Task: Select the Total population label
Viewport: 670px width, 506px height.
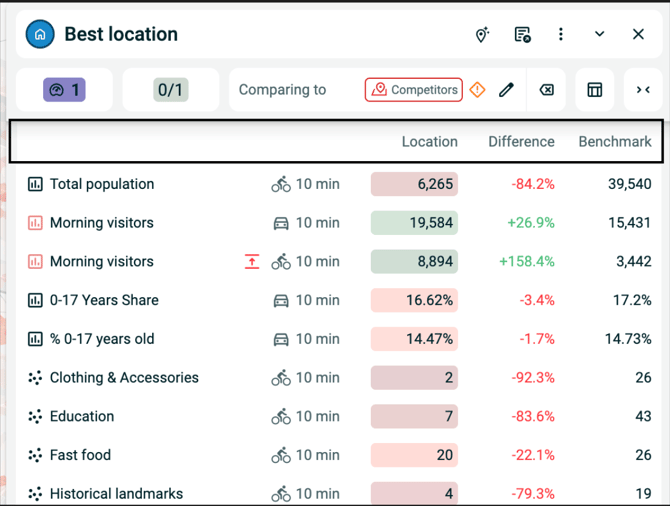Action: click(102, 184)
